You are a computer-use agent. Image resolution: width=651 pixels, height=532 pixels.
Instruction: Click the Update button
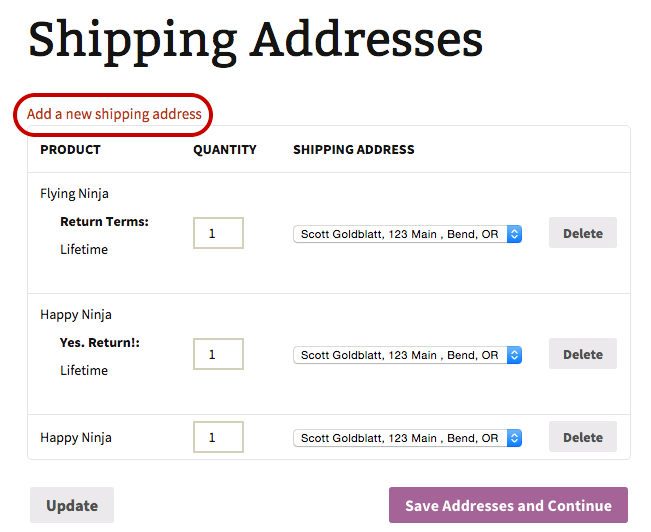point(72,505)
